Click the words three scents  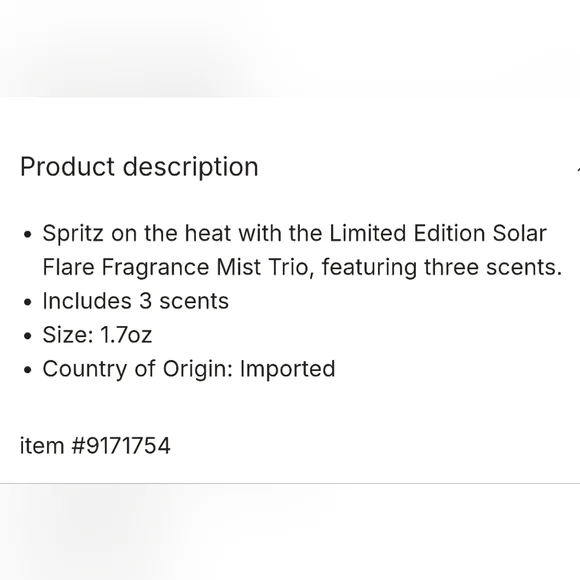click(x=493, y=267)
